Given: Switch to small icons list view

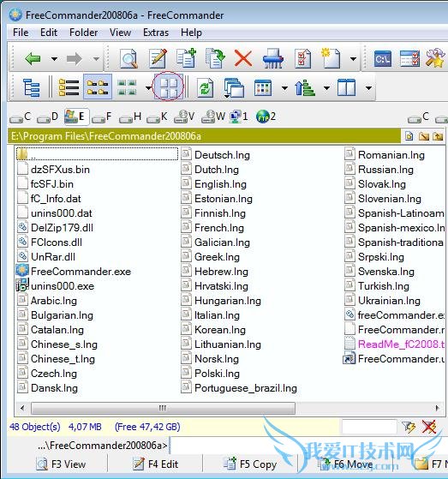Looking at the screenshot, I should 98,87.
